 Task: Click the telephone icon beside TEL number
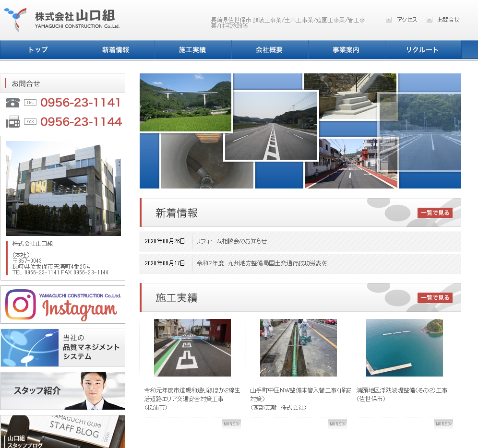tap(12, 103)
